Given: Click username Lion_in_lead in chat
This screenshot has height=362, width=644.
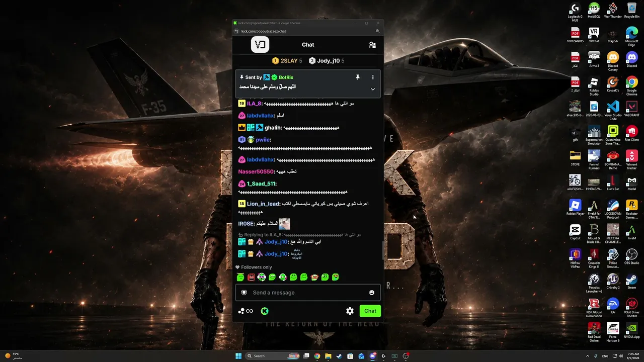Looking at the screenshot, I should click(263, 204).
